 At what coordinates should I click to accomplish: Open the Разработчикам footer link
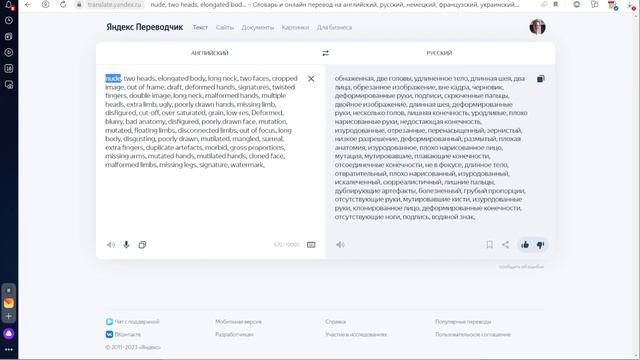tap(234, 334)
